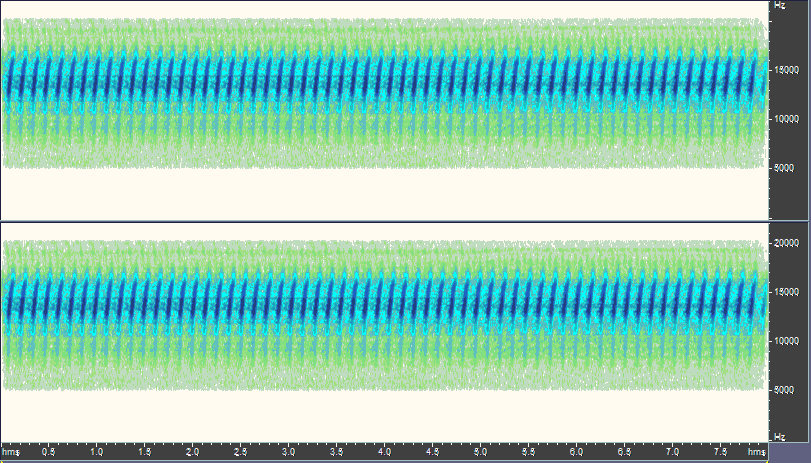Click the Hz label under the lower channel scale
This screenshot has height=463, width=811.
click(x=779, y=437)
